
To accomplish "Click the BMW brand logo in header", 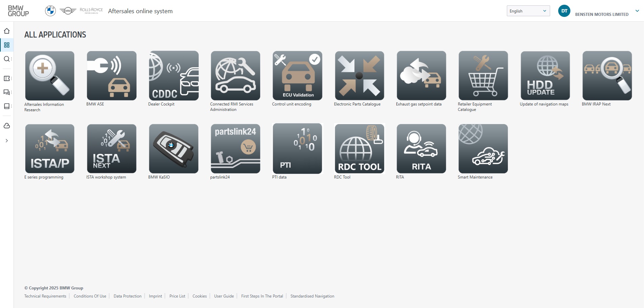I will click(x=50, y=11).
